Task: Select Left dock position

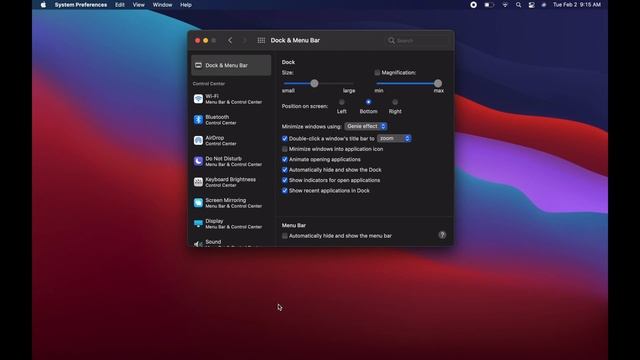Action: point(342,102)
